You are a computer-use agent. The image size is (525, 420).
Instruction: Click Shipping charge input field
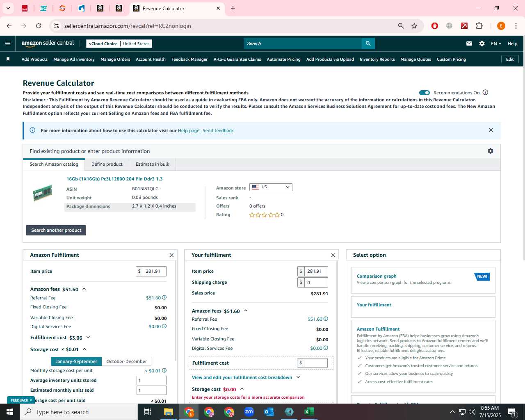(316, 282)
